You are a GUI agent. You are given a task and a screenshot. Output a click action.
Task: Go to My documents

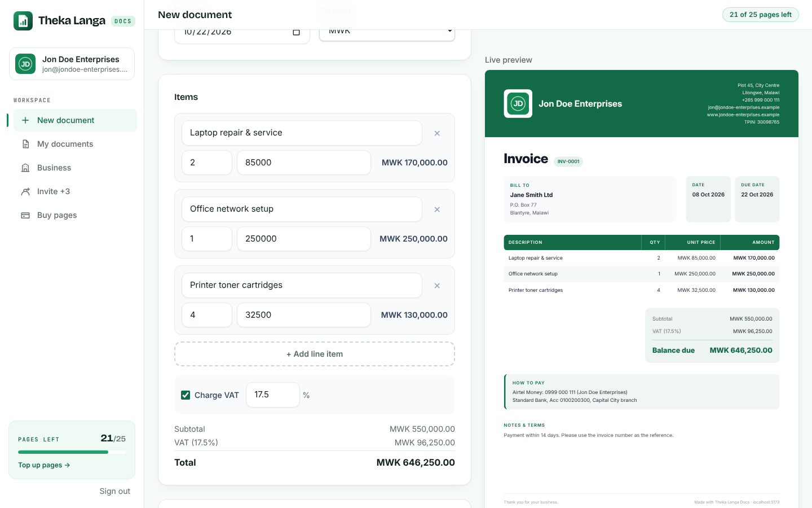click(x=75, y=144)
